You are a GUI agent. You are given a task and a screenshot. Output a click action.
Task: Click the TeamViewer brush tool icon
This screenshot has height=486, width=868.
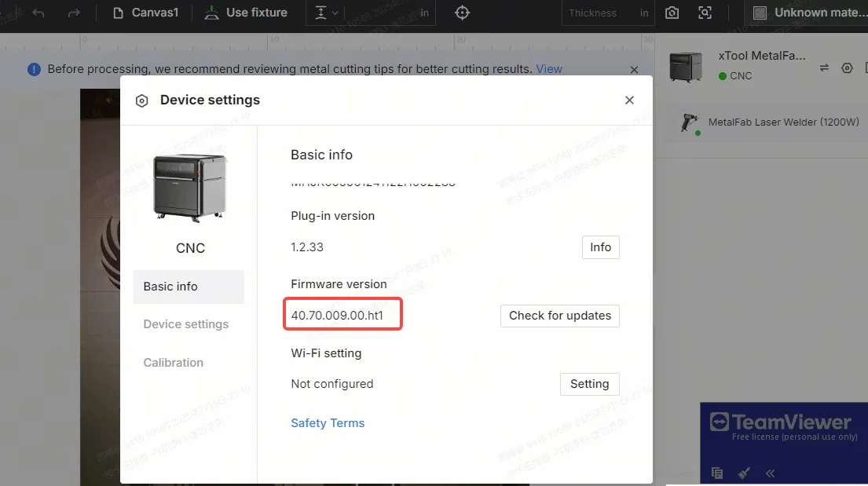[744, 473]
